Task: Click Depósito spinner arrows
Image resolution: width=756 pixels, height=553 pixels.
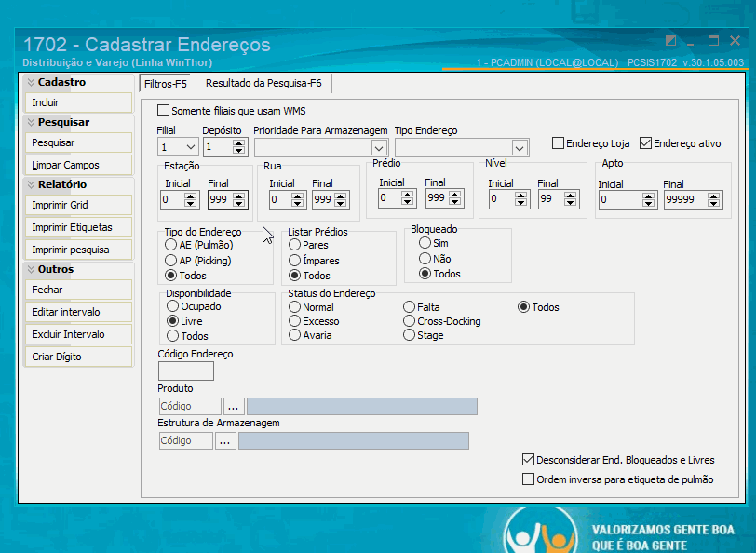Action: click(x=238, y=146)
